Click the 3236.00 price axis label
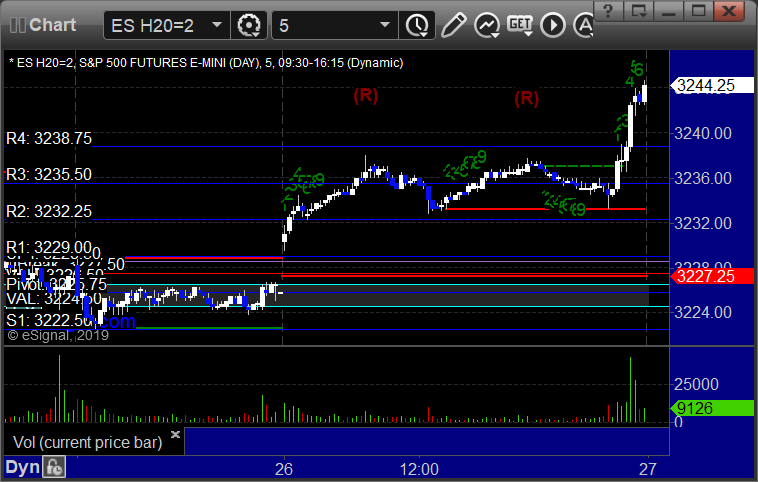This screenshot has height=482, width=758. tap(703, 178)
